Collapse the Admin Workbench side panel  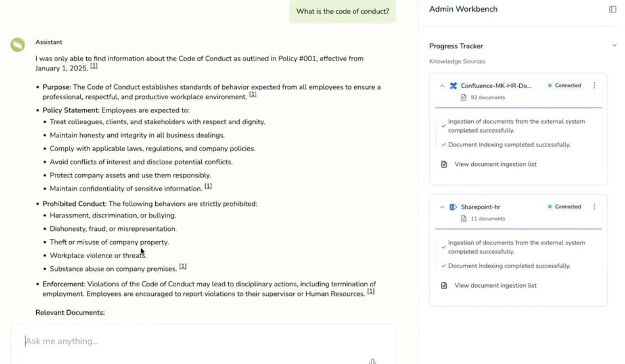coord(612,9)
